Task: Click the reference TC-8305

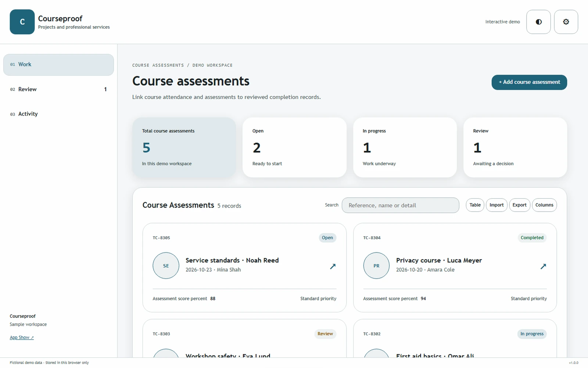Action: click(161, 238)
